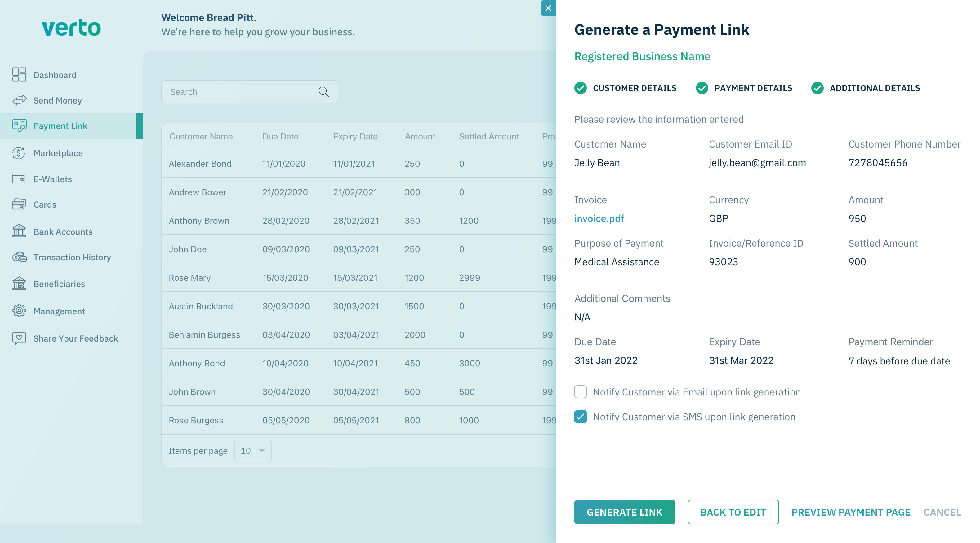Open Items per page dropdown
The width and height of the screenshot is (980, 543).
tap(253, 451)
